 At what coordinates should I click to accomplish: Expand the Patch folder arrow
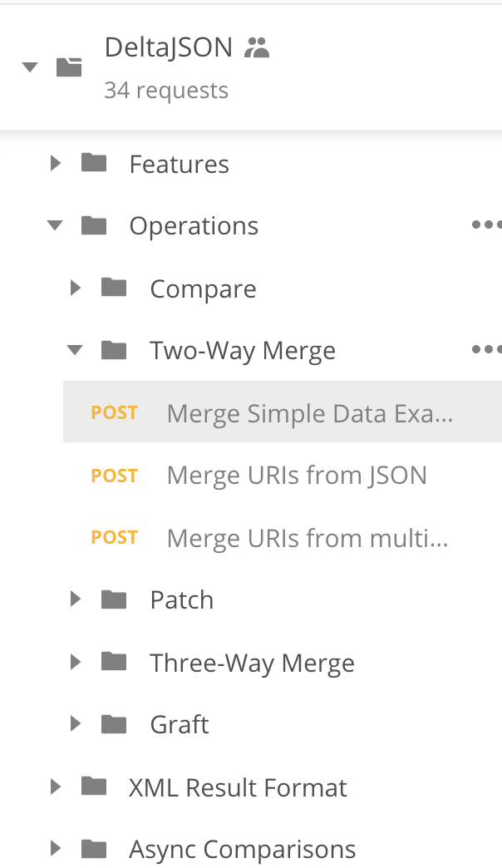(x=76, y=599)
